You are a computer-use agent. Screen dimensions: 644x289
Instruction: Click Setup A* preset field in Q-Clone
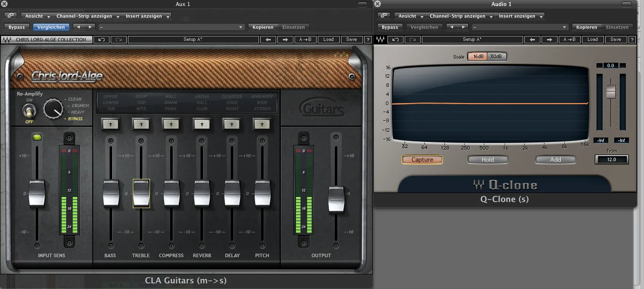click(x=472, y=39)
